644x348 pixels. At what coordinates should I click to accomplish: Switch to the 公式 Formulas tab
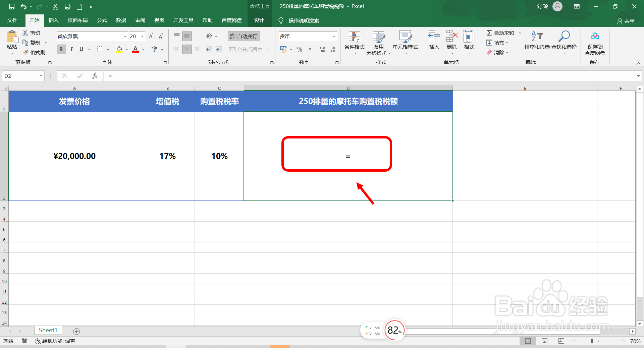102,20
